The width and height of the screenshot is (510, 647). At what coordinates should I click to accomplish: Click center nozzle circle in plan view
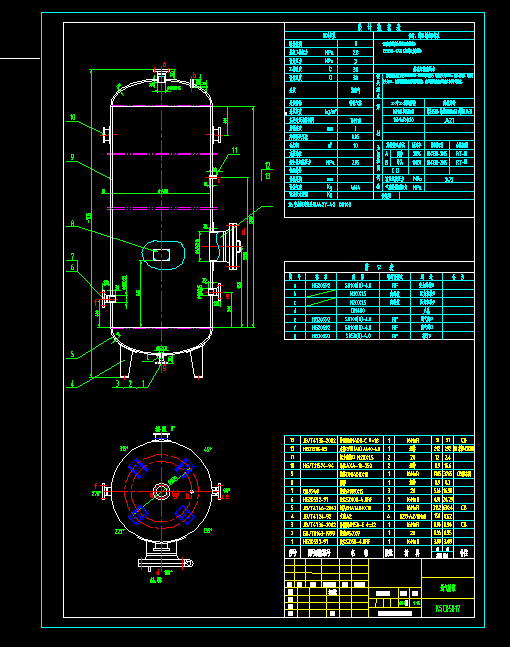[x=161, y=491]
